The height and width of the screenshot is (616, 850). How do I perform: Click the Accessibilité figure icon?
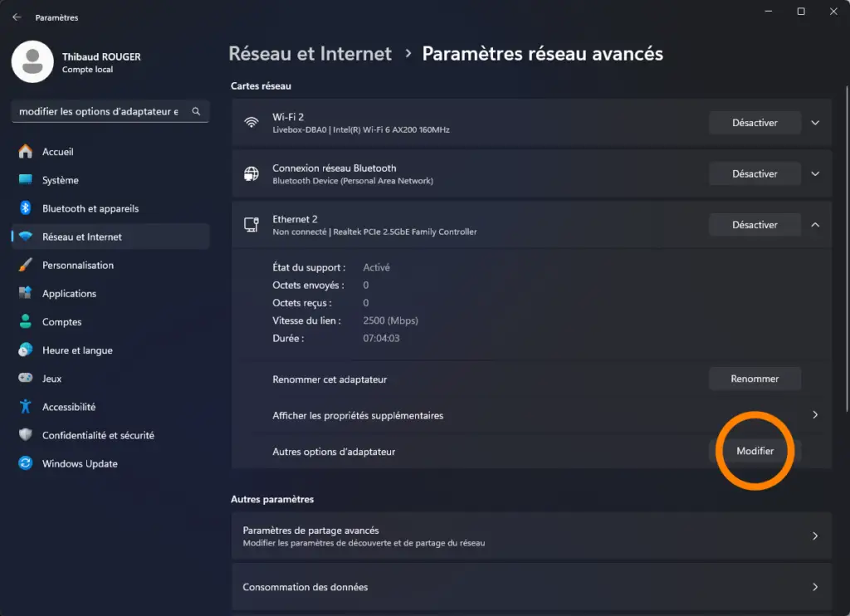tap(26, 406)
